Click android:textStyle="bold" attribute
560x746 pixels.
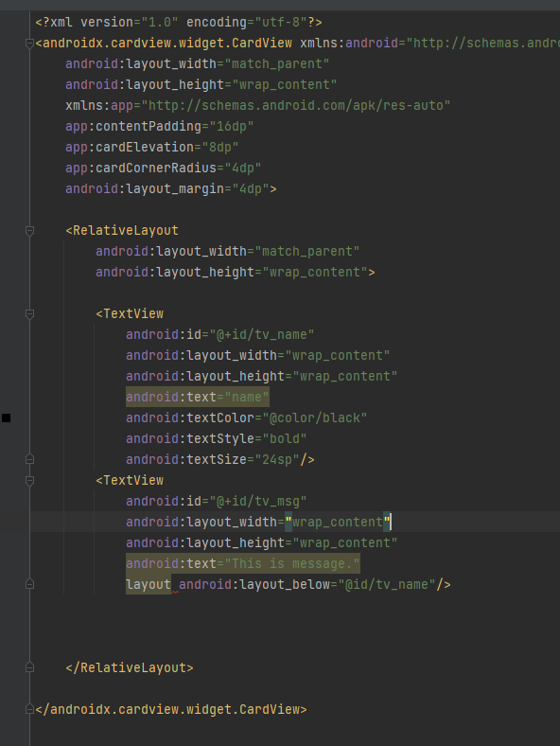[216, 439]
